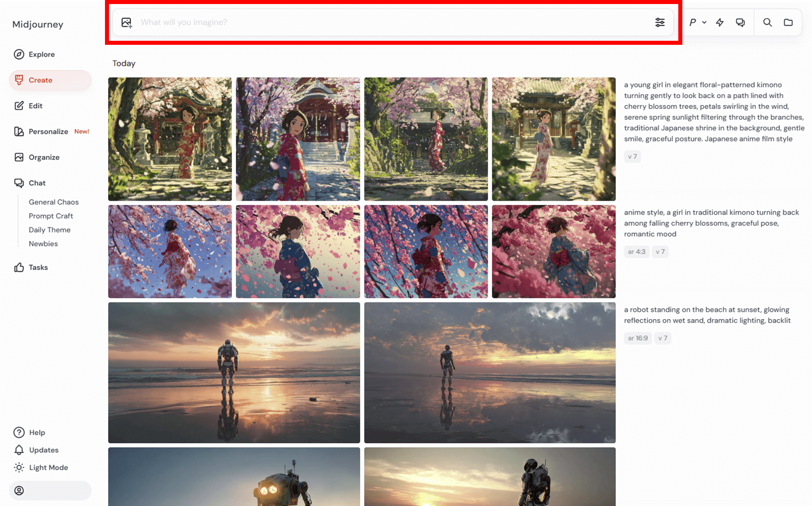Open bottom-right robot silhouette image
Screen dimensions: 812x506
(490, 476)
